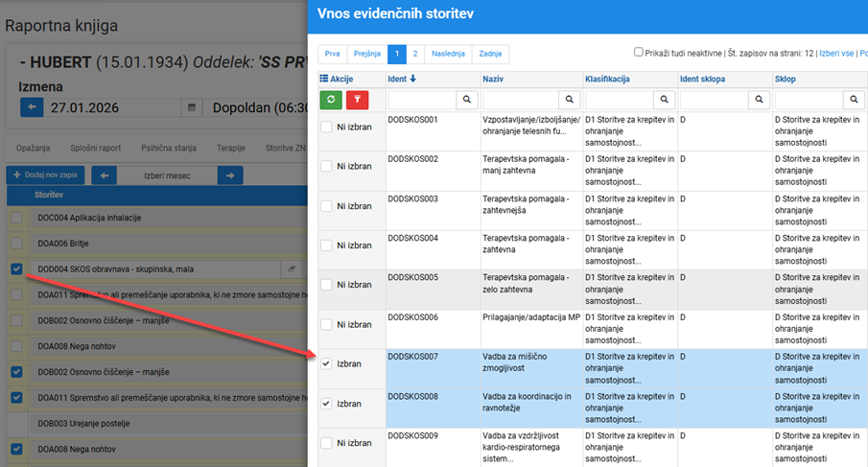Open the Storitve ZN tab
This screenshot has width=868, height=467.
[x=285, y=148]
